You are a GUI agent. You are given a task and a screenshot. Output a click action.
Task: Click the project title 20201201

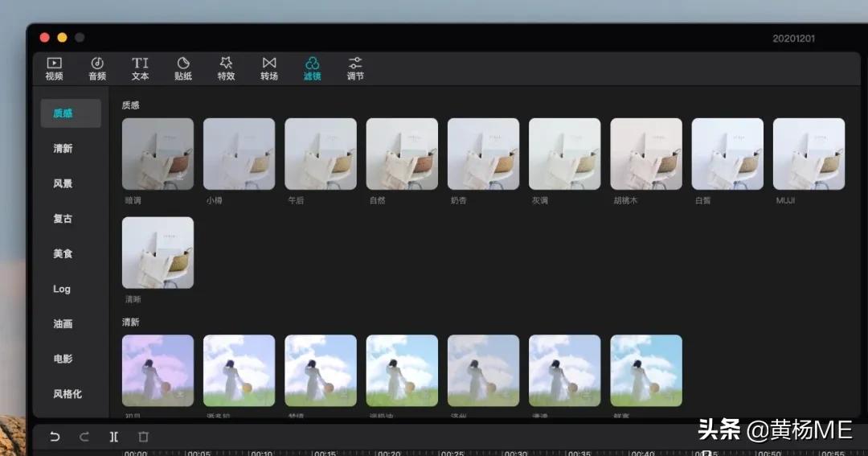click(x=794, y=39)
